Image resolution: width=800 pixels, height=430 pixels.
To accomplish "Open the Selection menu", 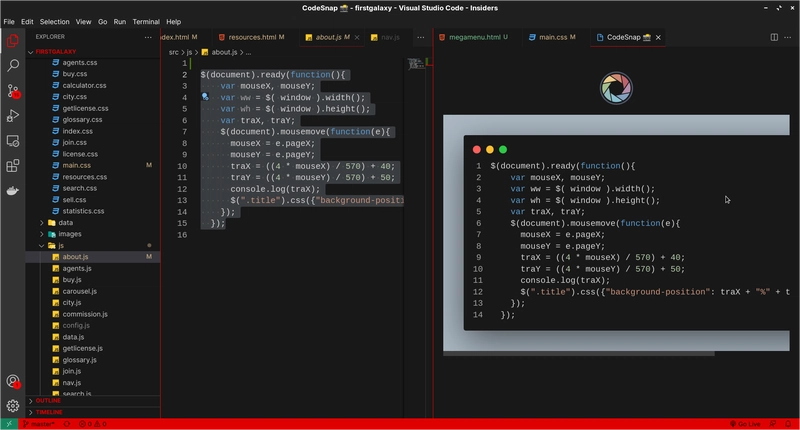I will [x=55, y=22].
